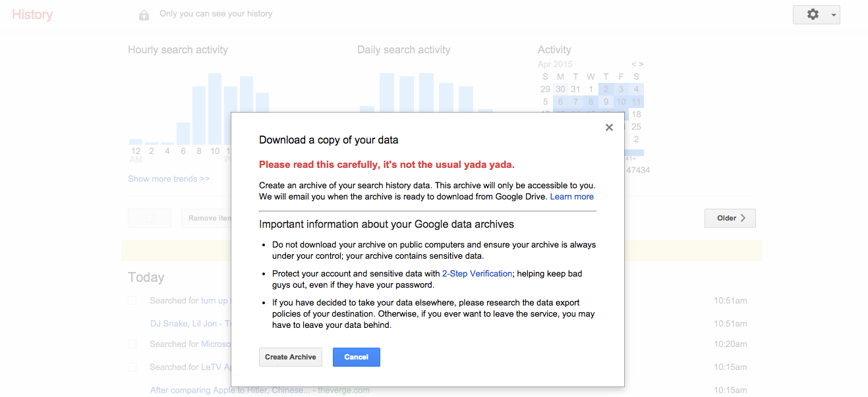Toggle the select-all checkbox above the history list

150,218
